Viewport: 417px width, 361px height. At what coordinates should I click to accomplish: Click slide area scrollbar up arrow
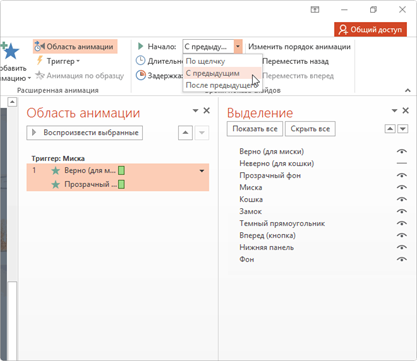(12, 102)
